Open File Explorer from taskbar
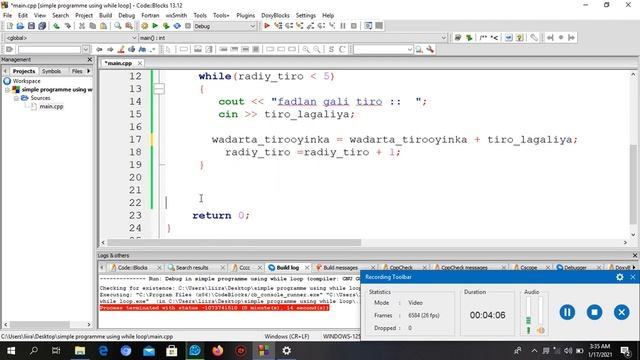Viewport: 640px width, 360px height. (x=80, y=351)
